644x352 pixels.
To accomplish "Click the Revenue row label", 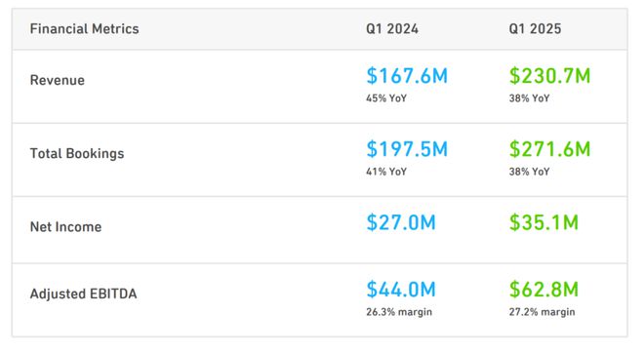I will point(58,80).
